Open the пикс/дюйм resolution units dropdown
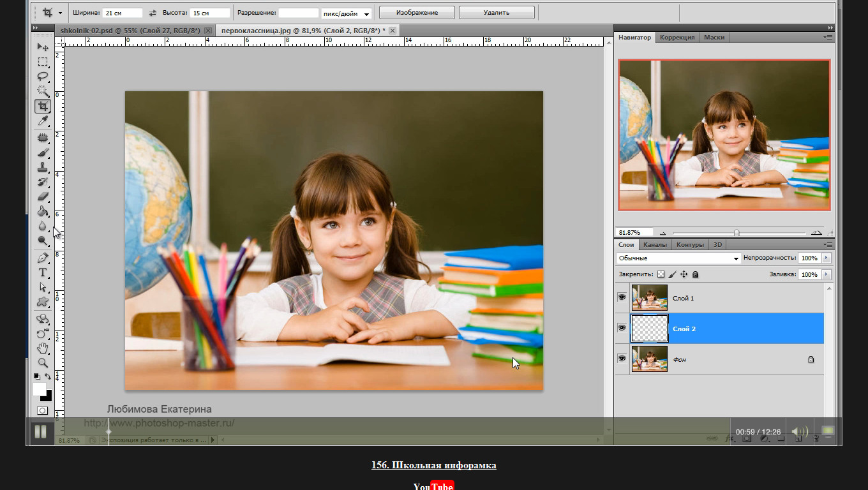 point(347,13)
